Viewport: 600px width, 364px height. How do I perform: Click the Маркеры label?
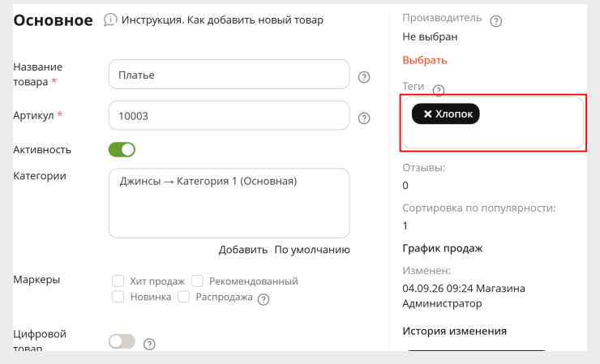pyautogui.click(x=36, y=280)
